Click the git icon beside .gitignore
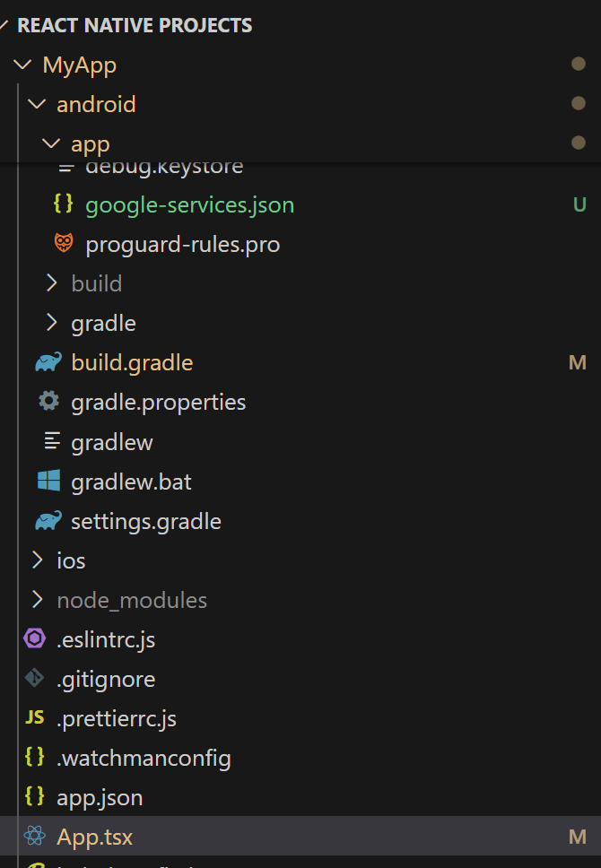The image size is (601, 868). click(x=34, y=678)
